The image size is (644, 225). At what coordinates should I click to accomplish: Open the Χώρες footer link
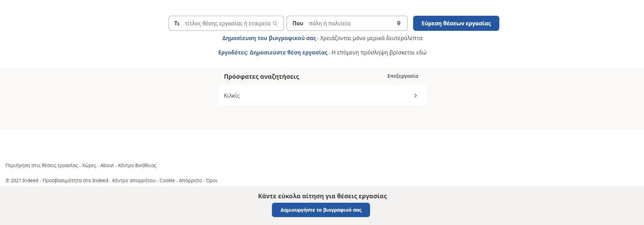[88, 165]
